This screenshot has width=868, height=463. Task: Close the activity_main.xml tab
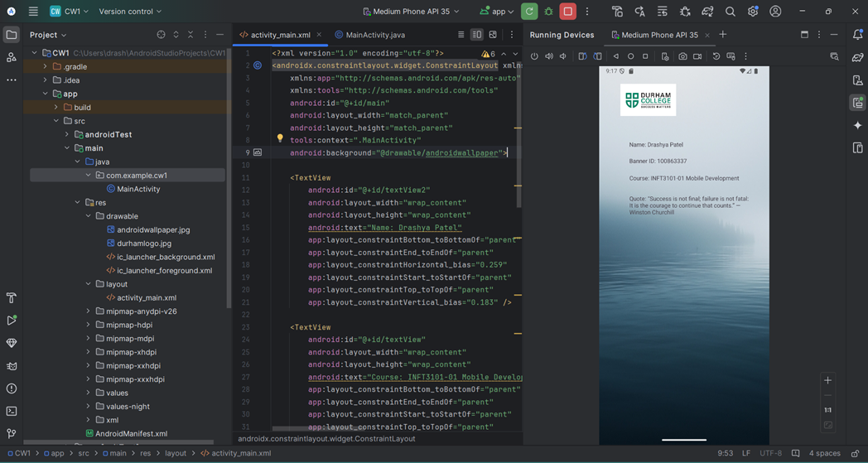[x=319, y=34]
